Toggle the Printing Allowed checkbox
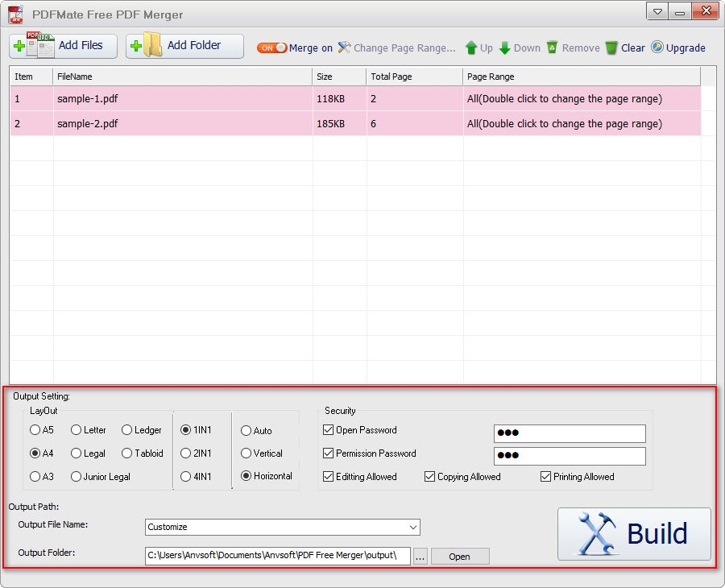725x588 pixels. pyautogui.click(x=545, y=476)
